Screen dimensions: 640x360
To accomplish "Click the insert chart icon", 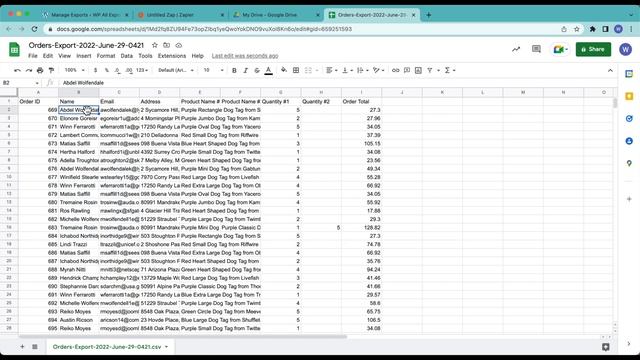I will pyautogui.click(x=418, y=70).
